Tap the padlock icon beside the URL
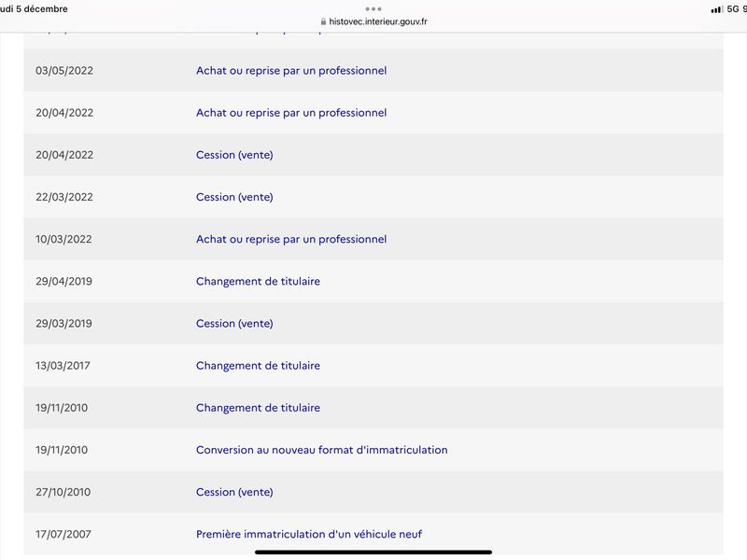This screenshot has height=560, width=747. pyautogui.click(x=323, y=21)
